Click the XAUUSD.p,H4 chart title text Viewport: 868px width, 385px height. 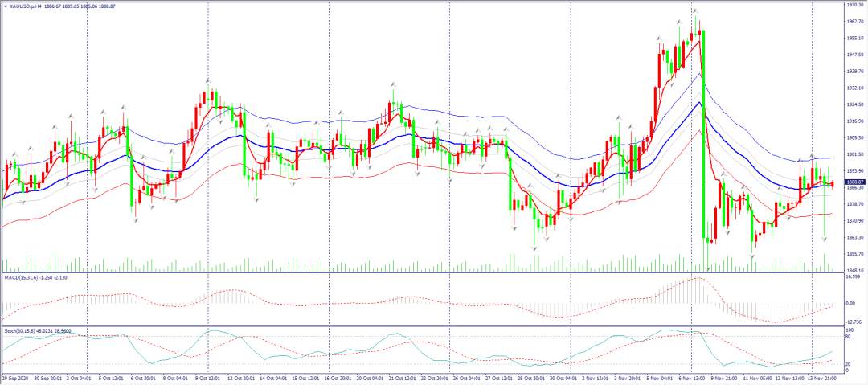[26, 8]
